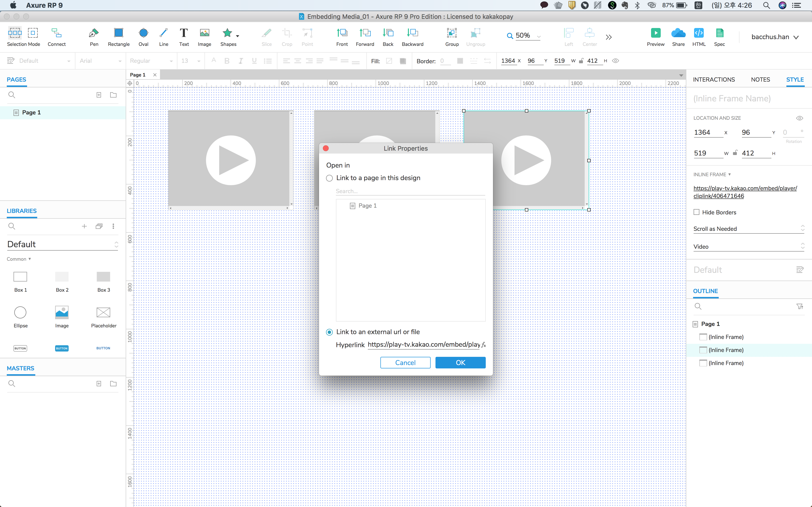Select Link to a page in this design
812x507 pixels.
[329, 178]
